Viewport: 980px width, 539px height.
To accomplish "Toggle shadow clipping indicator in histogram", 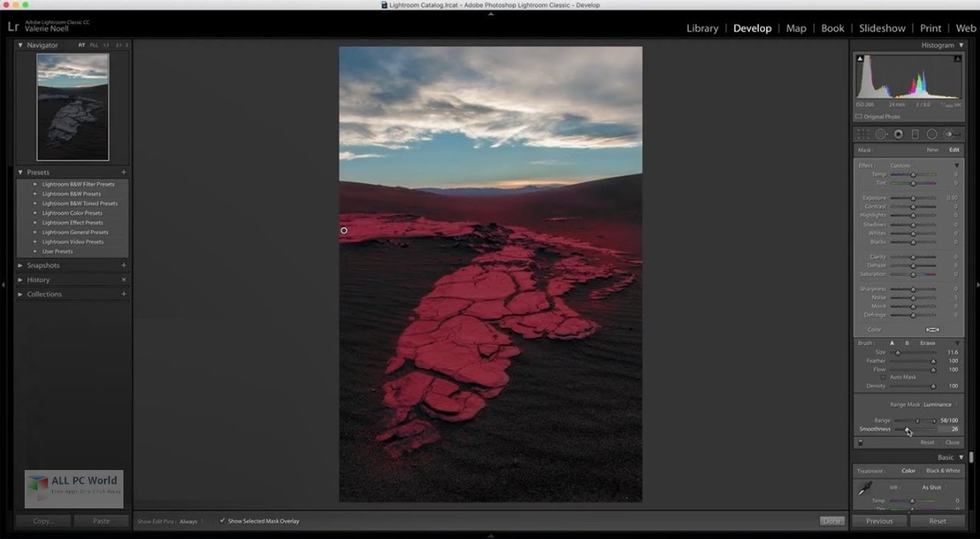I will pyautogui.click(x=860, y=59).
